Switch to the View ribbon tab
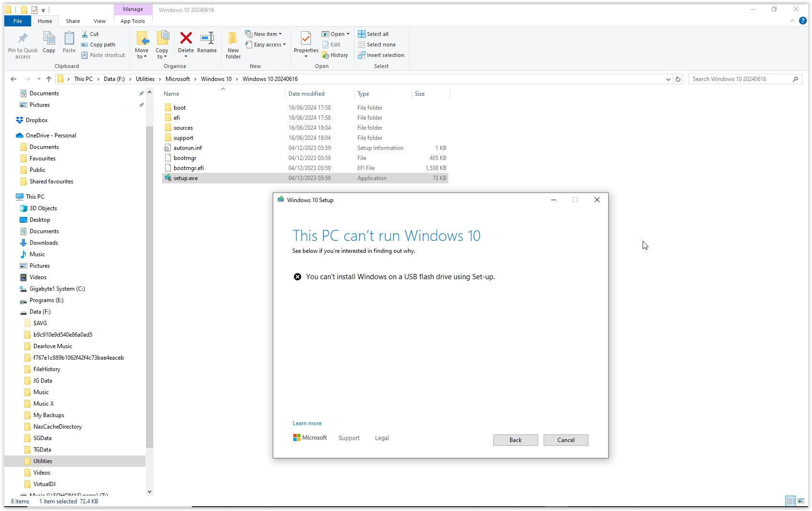812x511 pixels. click(100, 21)
